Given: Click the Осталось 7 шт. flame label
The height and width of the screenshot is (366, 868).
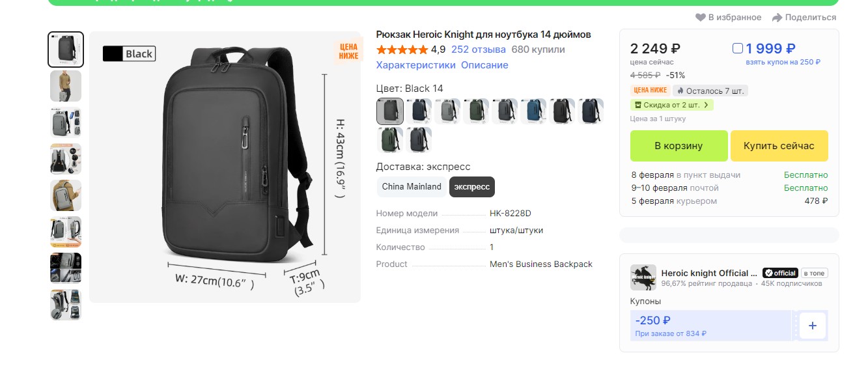Looking at the screenshot, I should point(710,91).
